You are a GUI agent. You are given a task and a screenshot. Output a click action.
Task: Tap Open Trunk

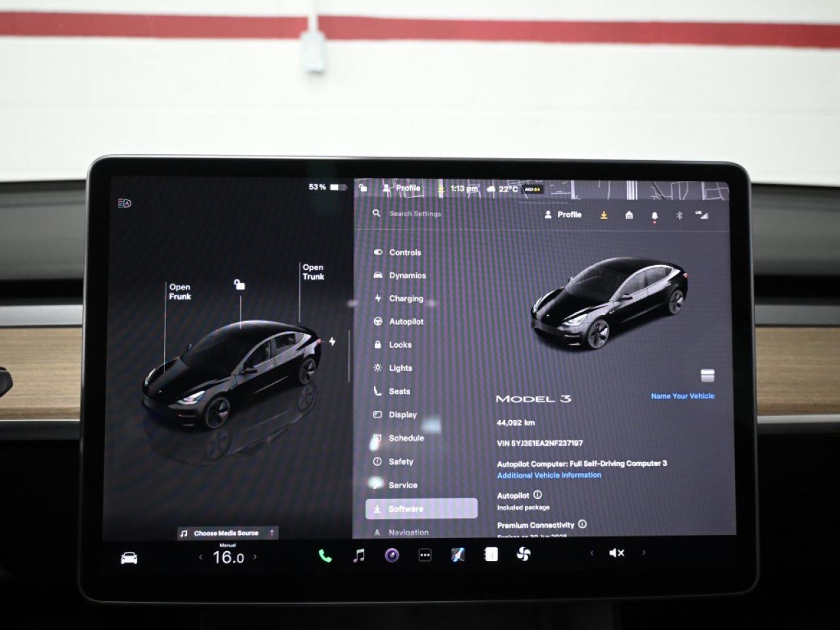coord(314,272)
